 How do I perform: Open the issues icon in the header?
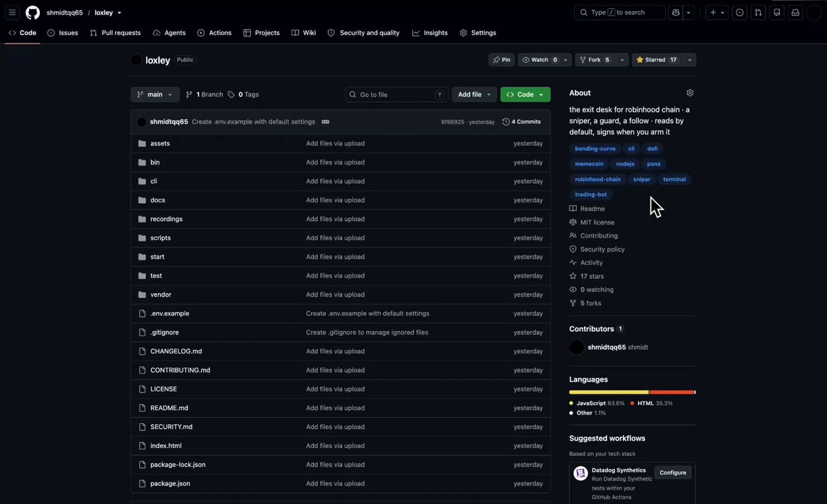(739, 12)
